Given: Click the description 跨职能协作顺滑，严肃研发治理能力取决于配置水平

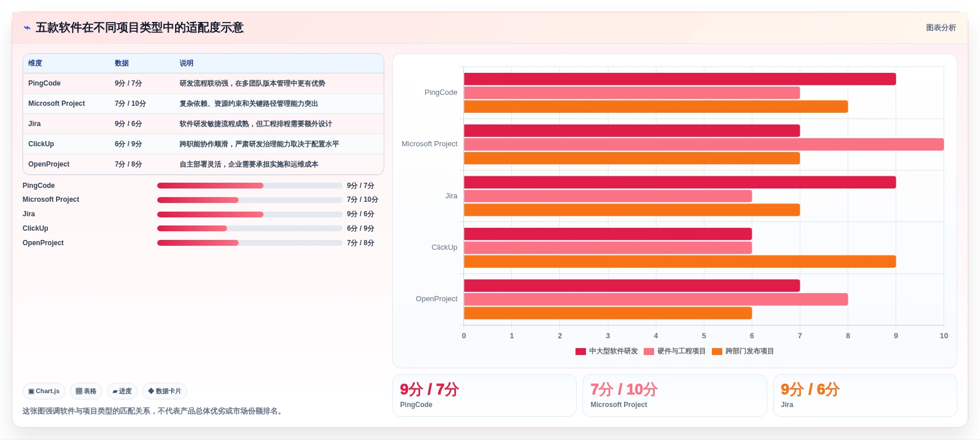Looking at the screenshot, I should click(x=259, y=144).
